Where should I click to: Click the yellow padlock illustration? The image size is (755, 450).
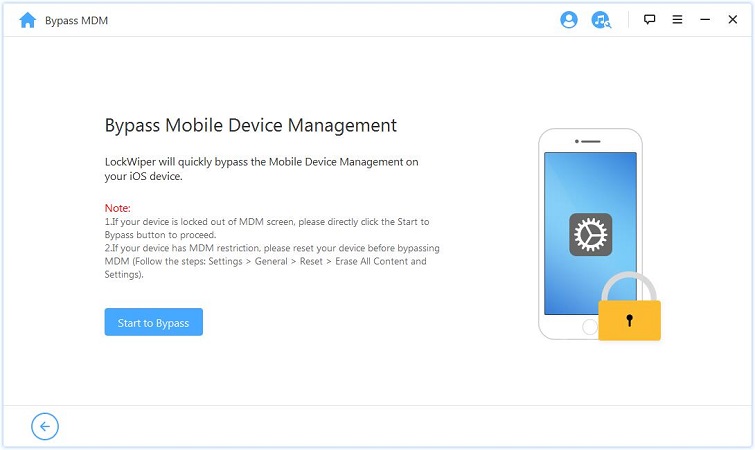point(629,310)
